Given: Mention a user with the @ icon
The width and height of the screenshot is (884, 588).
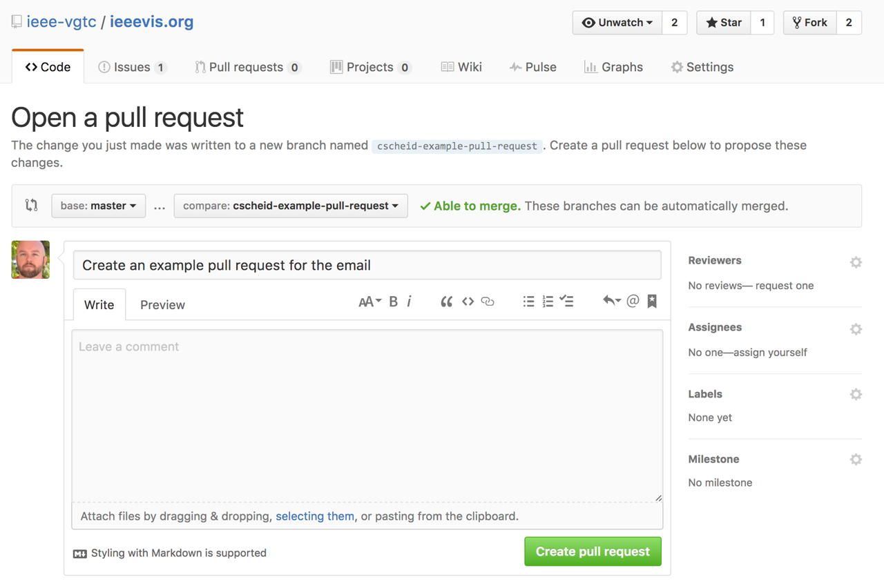Looking at the screenshot, I should click(x=633, y=301).
